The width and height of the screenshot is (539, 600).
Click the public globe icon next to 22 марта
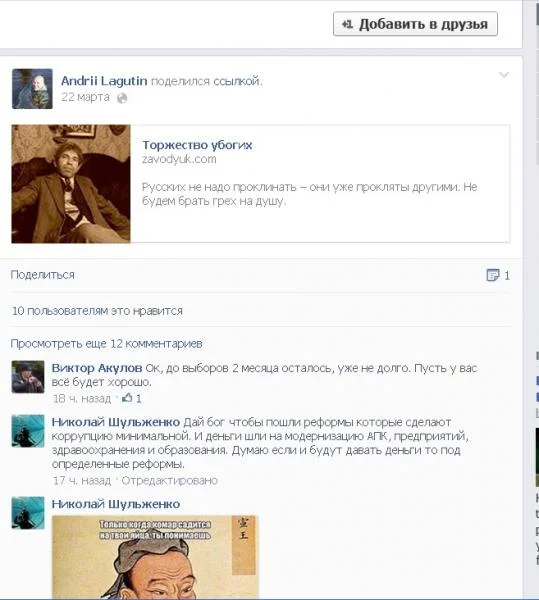point(122,98)
